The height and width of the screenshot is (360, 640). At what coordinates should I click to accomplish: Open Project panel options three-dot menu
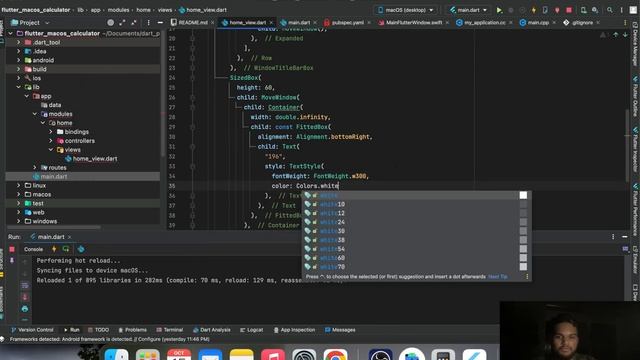(x=148, y=23)
